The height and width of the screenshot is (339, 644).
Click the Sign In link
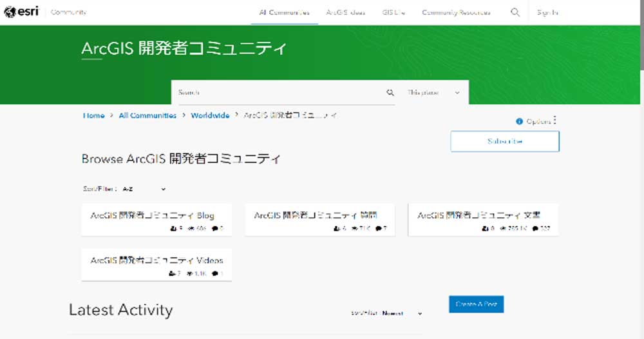point(547,13)
